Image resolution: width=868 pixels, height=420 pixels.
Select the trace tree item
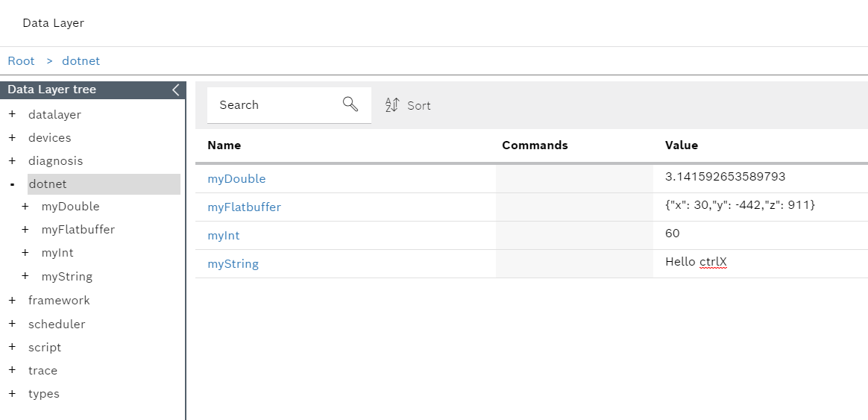pos(43,371)
